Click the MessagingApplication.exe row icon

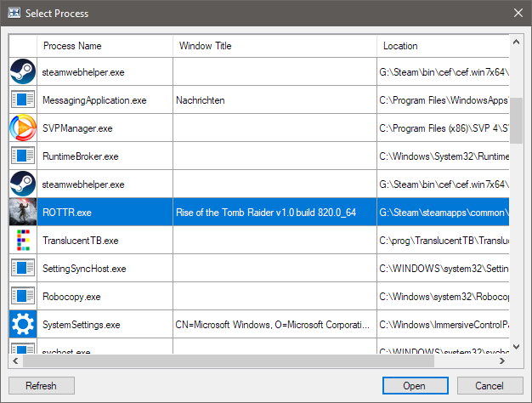click(x=23, y=99)
